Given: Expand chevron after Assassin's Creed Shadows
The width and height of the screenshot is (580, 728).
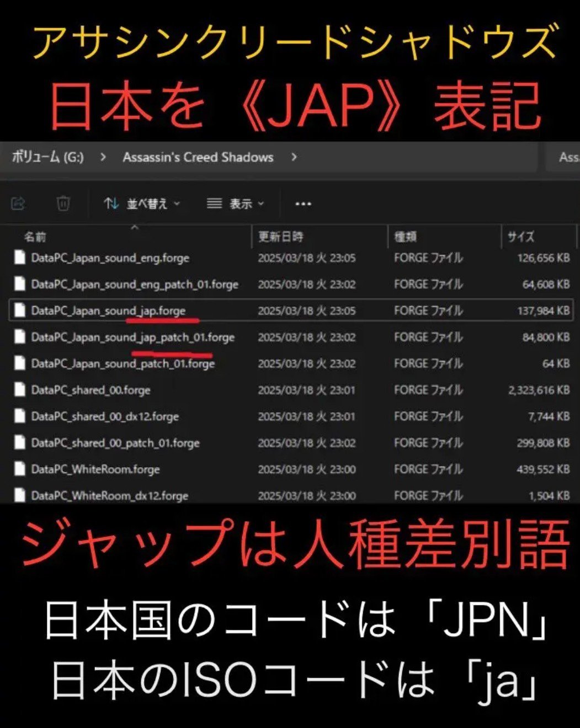Looking at the screenshot, I should (294, 157).
